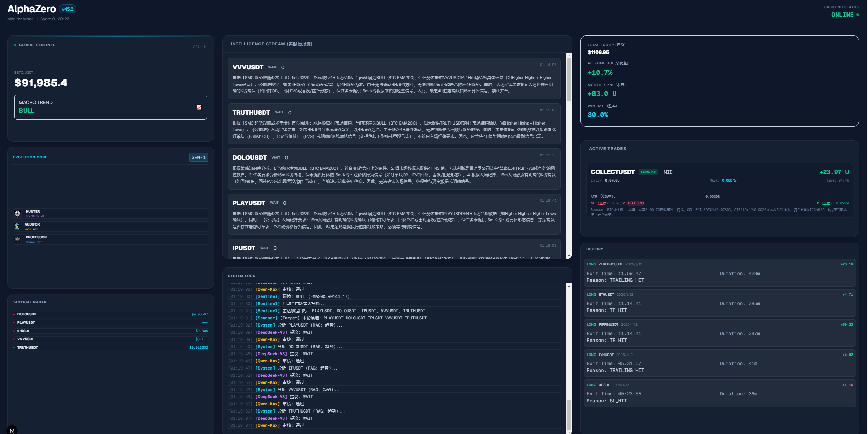The width and height of the screenshot is (868, 434).
Task: Click the red dot beside DOLOUSDT in radar
Action: pyautogui.click(x=14, y=314)
